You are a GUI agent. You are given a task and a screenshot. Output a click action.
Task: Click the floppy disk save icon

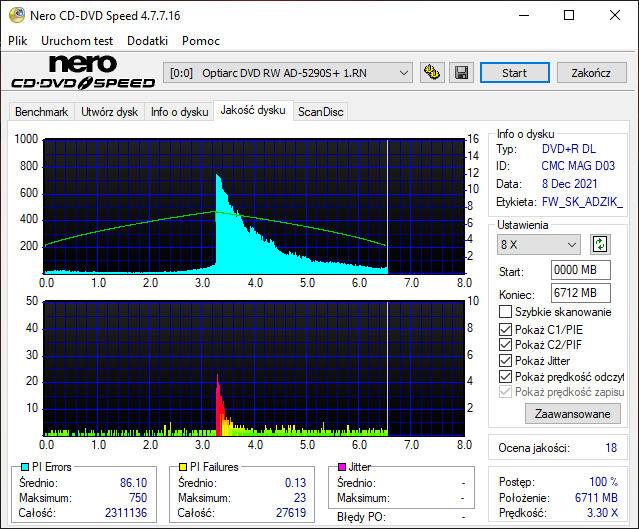[461, 73]
